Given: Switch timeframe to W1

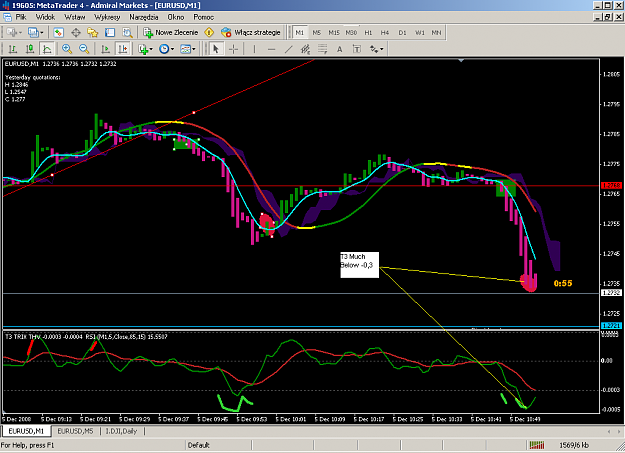Looking at the screenshot, I should (420, 33).
